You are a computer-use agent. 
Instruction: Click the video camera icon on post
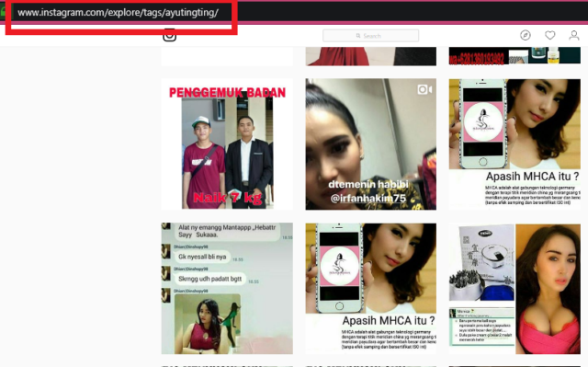pyautogui.click(x=424, y=90)
